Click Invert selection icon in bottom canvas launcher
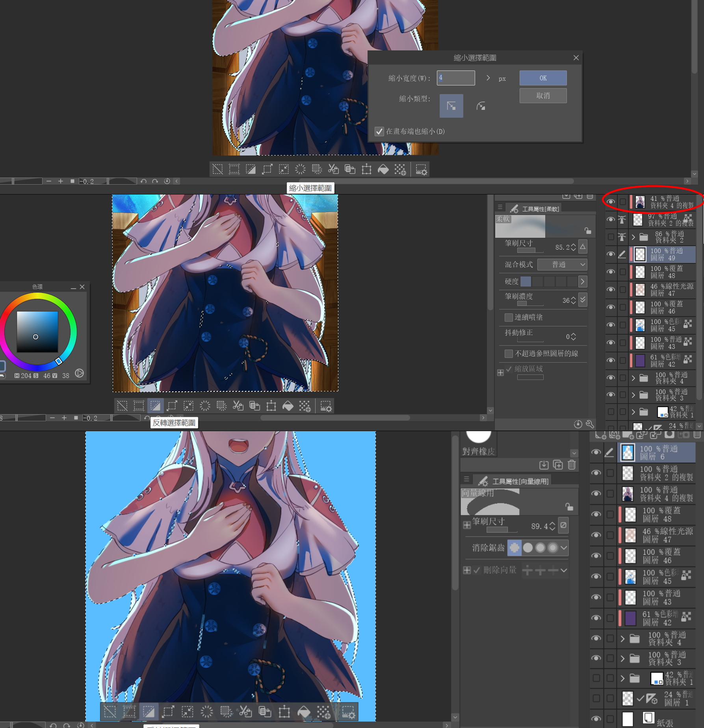 point(149,711)
